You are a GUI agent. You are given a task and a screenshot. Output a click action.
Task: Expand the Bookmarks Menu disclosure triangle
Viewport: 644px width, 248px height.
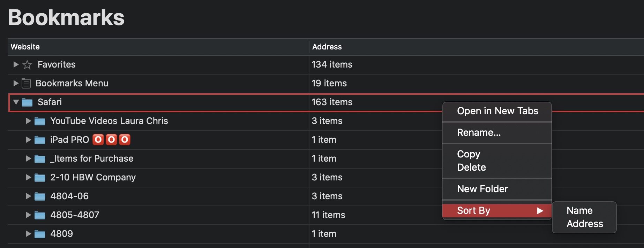(x=16, y=83)
